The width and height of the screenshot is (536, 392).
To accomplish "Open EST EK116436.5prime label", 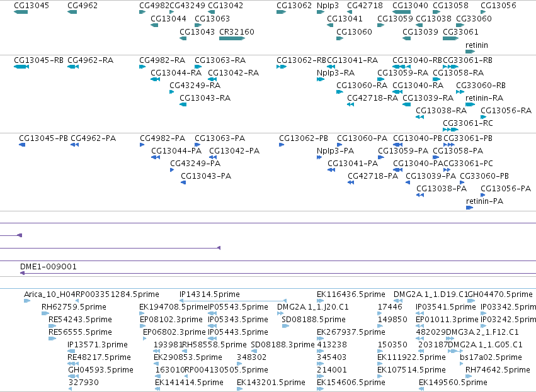I will 351,294.
